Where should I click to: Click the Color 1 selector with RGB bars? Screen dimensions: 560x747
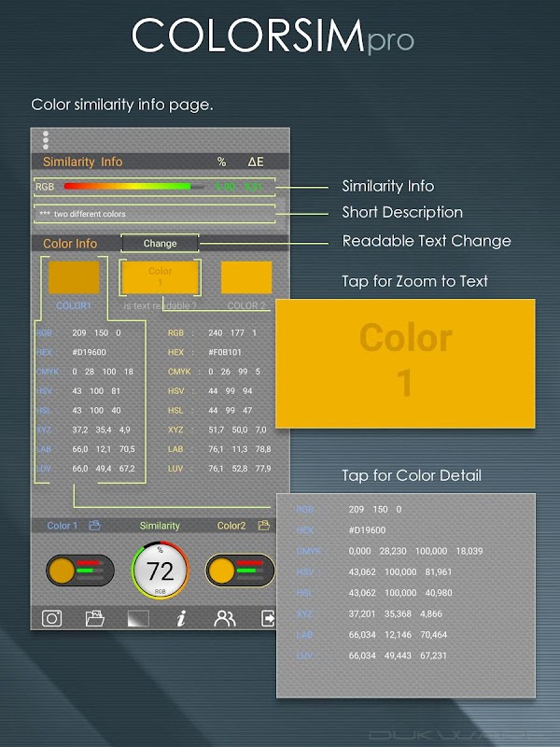80,570
